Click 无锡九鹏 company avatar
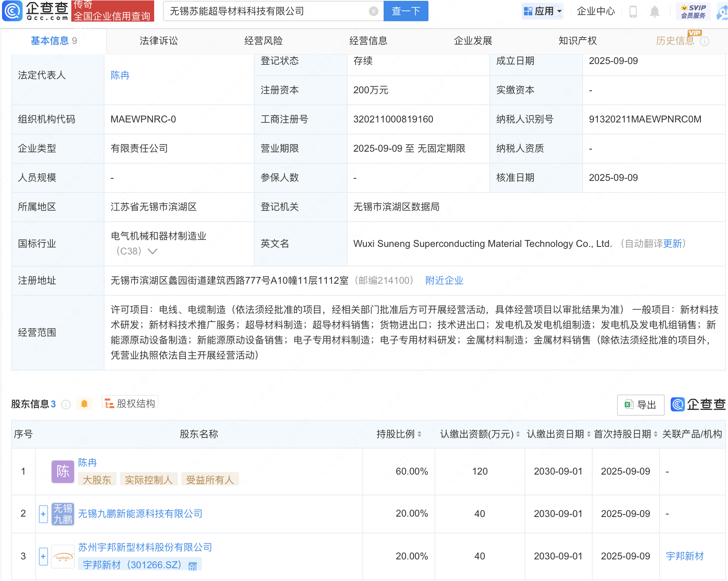The width and height of the screenshot is (728, 581). pos(63,514)
